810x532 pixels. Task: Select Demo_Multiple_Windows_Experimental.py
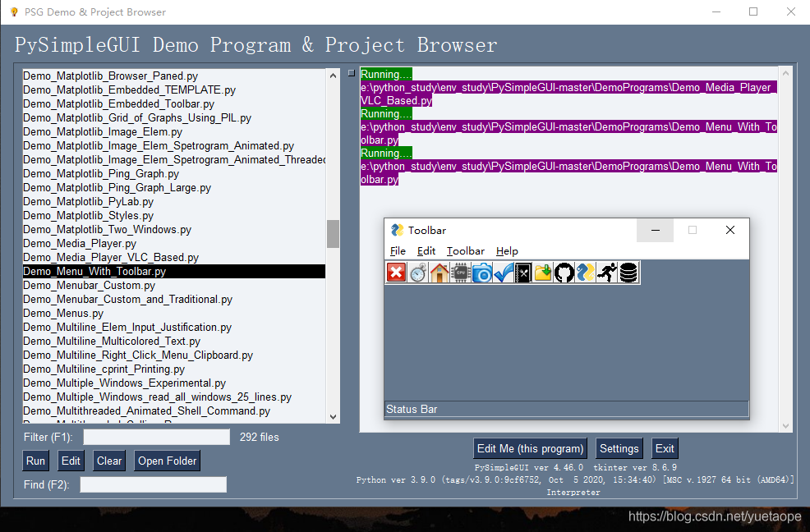[174, 383]
